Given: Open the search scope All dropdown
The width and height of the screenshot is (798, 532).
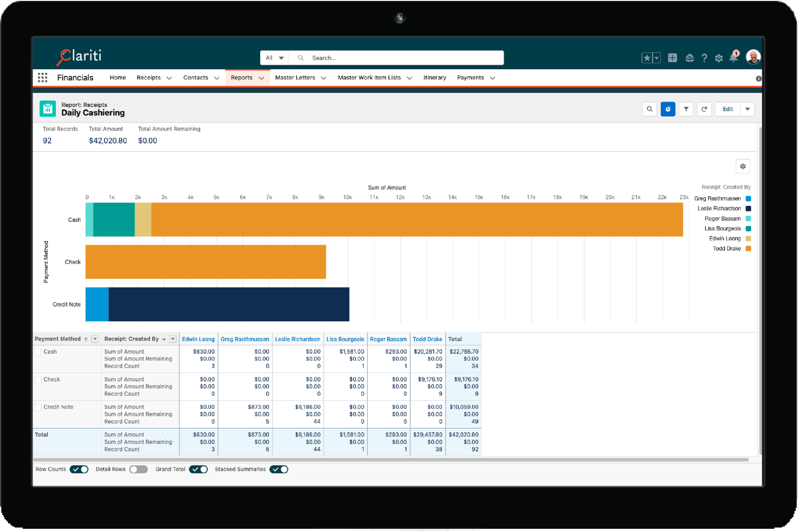Looking at the screenshot, I should [x=273, y=57].
